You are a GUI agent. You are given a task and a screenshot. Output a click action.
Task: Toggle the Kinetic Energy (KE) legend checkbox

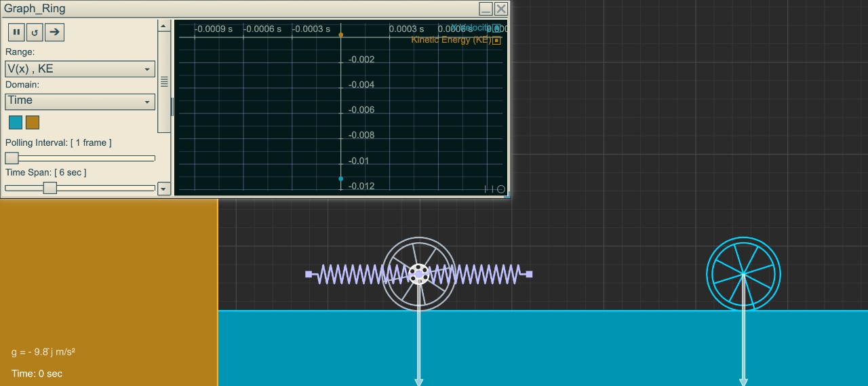point(496,41)
